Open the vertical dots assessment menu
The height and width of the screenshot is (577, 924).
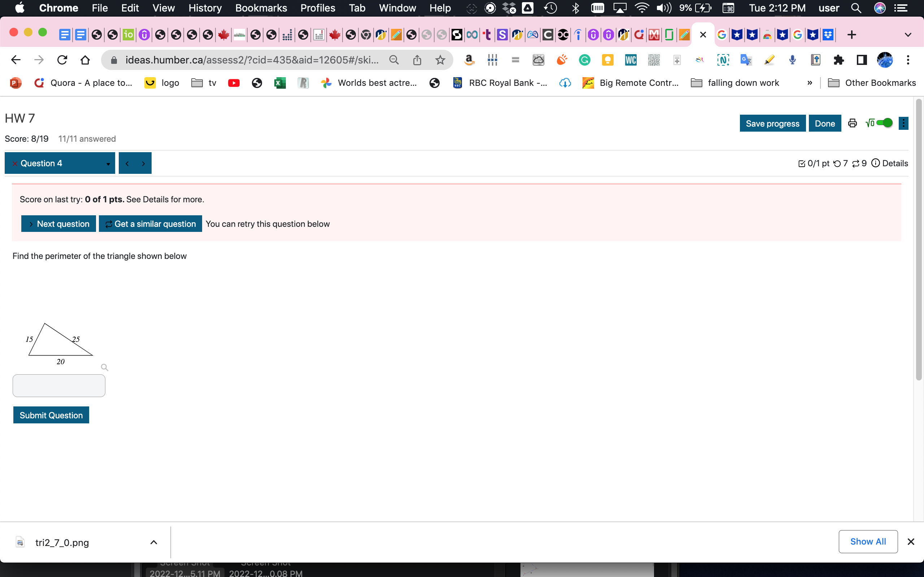click(x=903, y=123)
